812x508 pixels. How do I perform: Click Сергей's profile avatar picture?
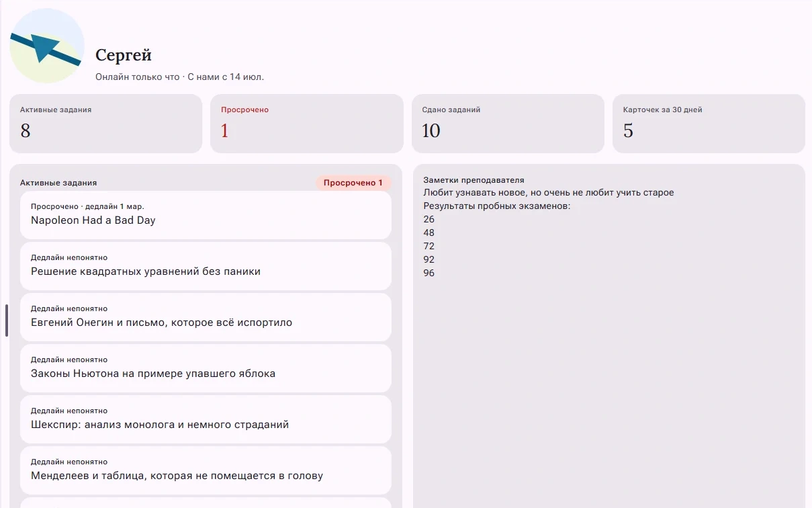point(47,46)
